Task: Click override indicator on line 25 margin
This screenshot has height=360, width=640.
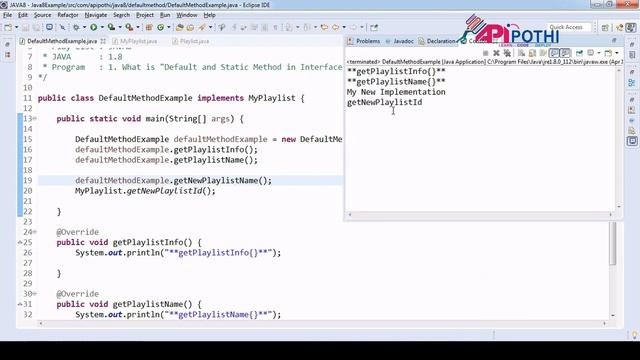Action: click(20, 242)
